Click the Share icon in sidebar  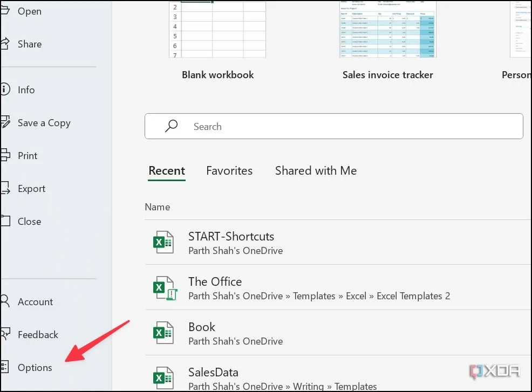pos(5,44)
